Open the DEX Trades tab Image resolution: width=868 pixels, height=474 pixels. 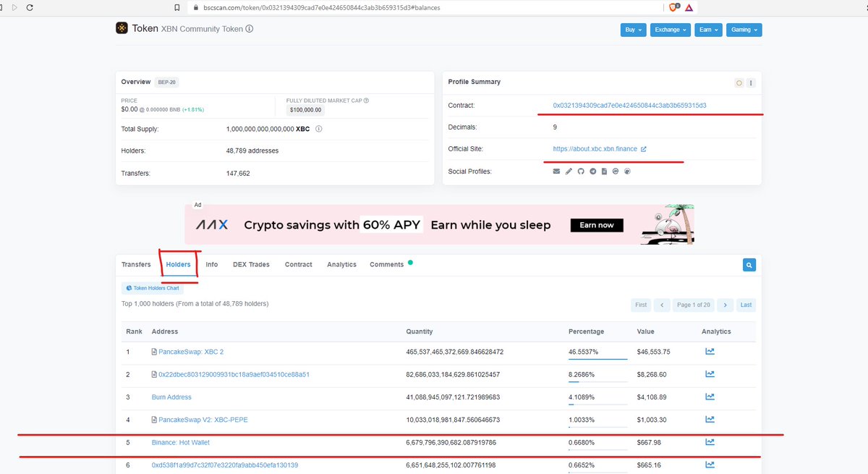click(x=251, y=265)
